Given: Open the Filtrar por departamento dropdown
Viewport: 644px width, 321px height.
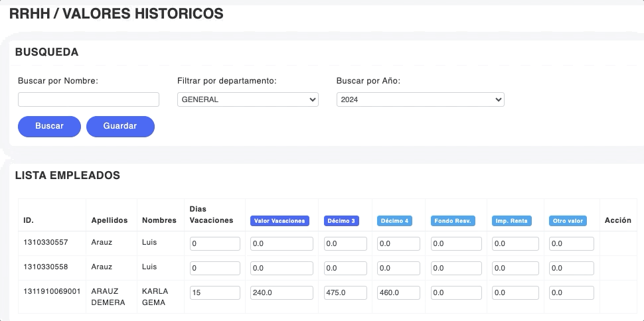Looking at the screenshot, I should [248, 99].
